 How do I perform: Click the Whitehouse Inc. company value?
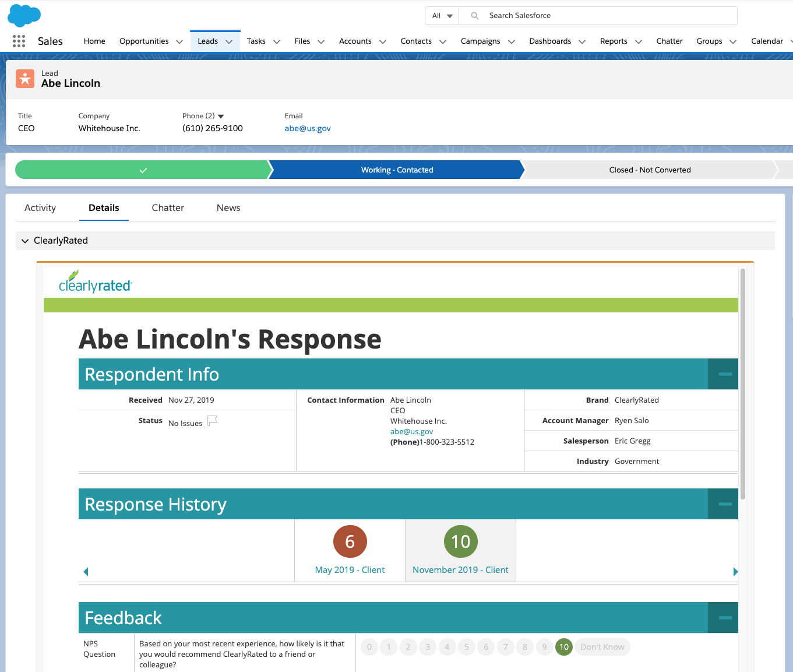pos(110,128)
